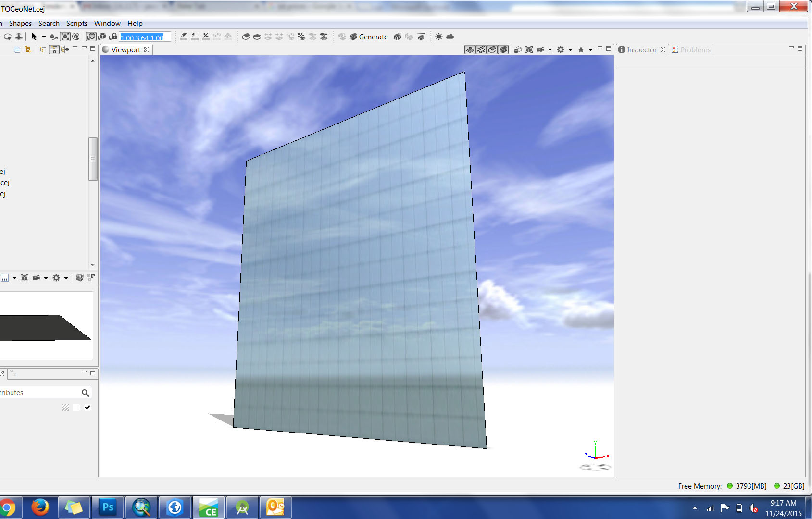The width and height of the screenshot is (812, 519).
Task: Switch to CityEngine taskbar icon
Action: point(209,507)
